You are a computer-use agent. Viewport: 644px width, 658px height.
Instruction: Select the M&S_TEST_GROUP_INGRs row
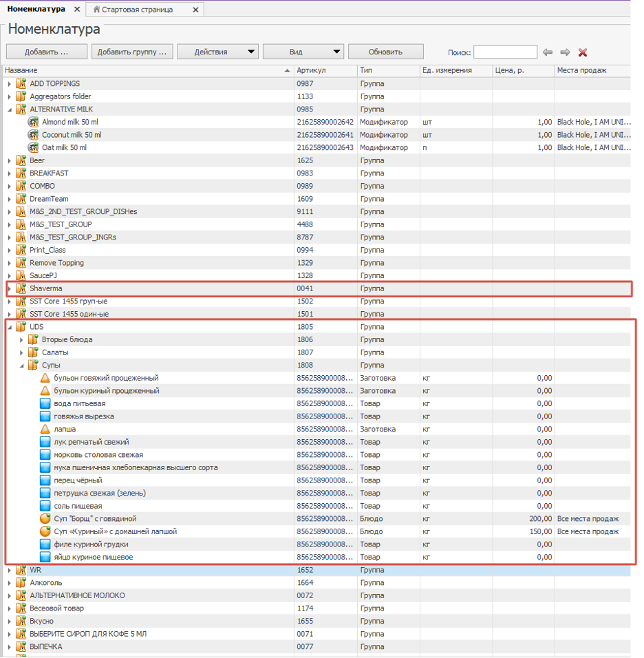[x=316, y=237]
